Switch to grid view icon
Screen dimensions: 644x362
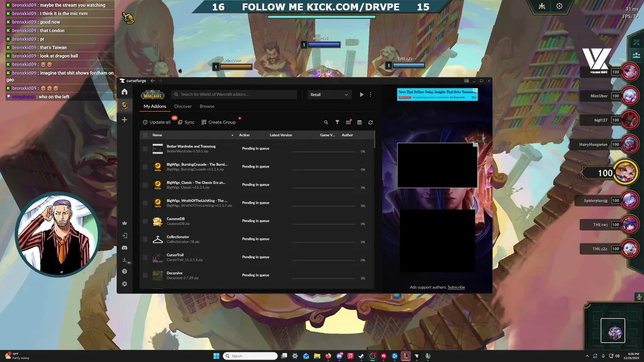tap(359, 122)
